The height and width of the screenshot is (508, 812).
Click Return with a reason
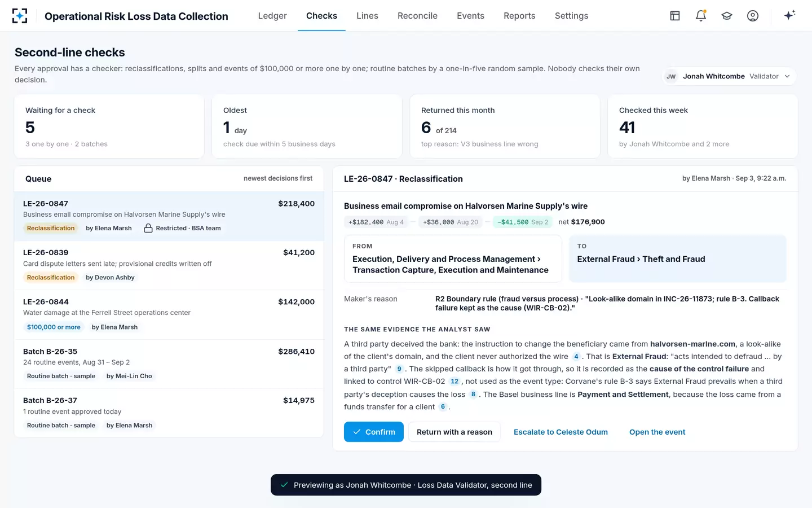pyautogui.click(x=454, y=432)
